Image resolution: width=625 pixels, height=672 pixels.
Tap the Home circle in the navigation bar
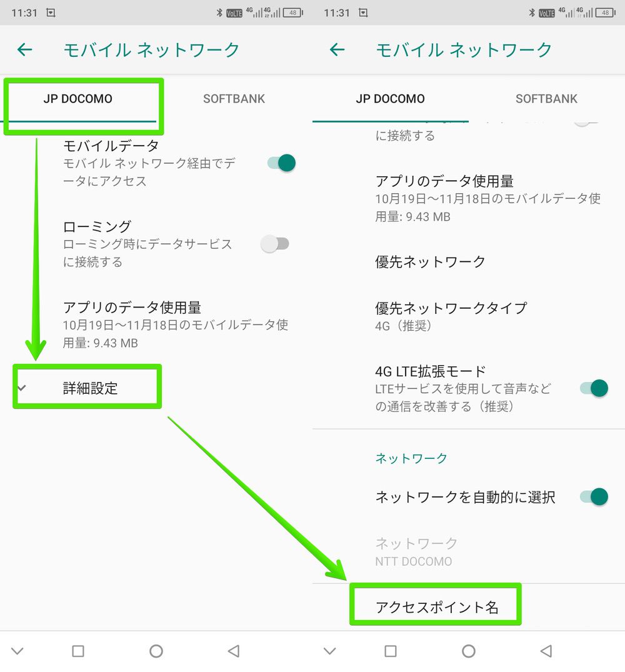(156, 651)
